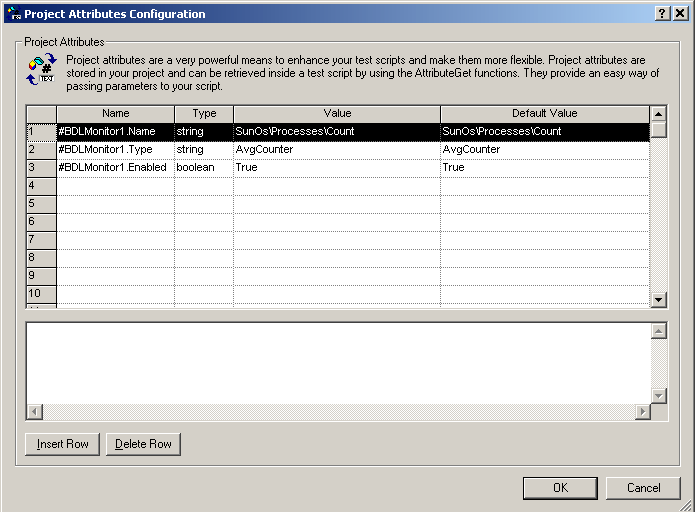
Task: Select row 2 header in the table
Action: [x=41, y=150]
